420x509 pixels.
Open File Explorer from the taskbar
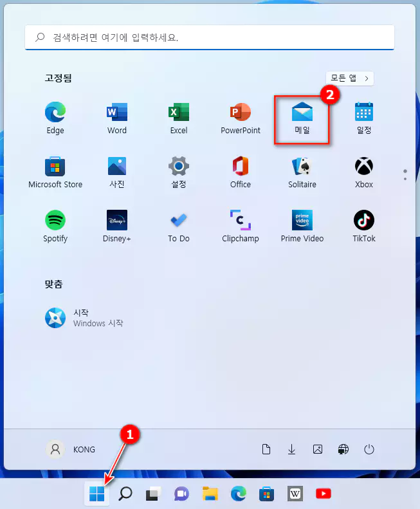coord(210,494)
